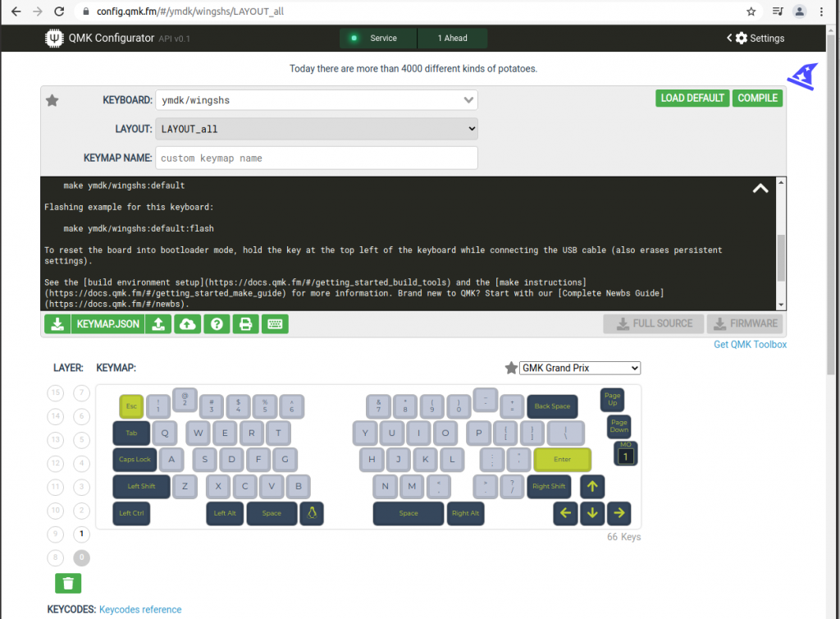Select the down arrow key on keymap
This screenshot has width=840, height=619.
tap(592, 513)
